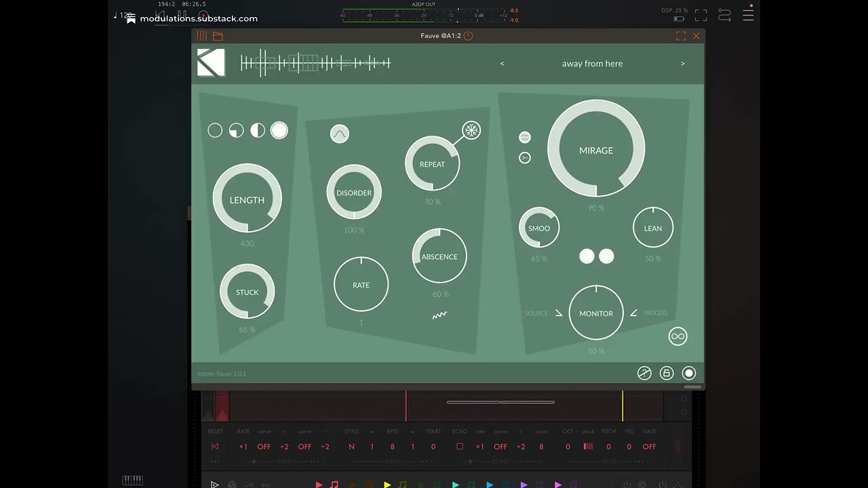Screen dimensions: 868x488
Task: Click the STUCK knob
Action: pyautogui.click(x=247, y=292)
